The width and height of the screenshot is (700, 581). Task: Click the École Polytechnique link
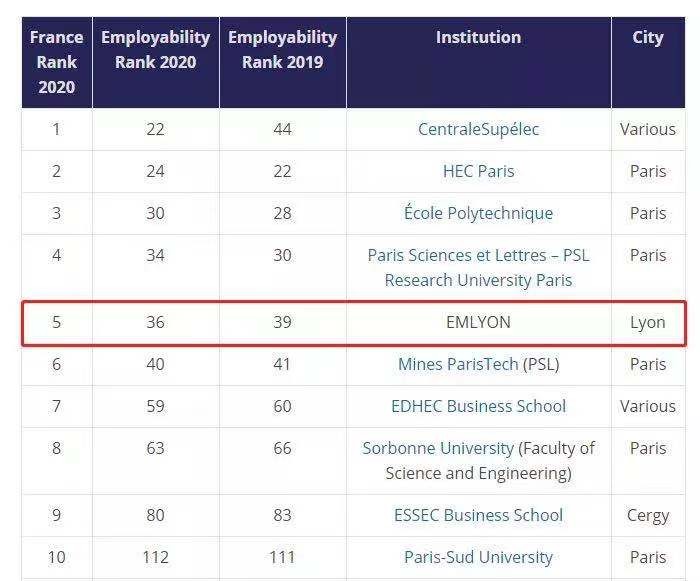pos(478,212)
